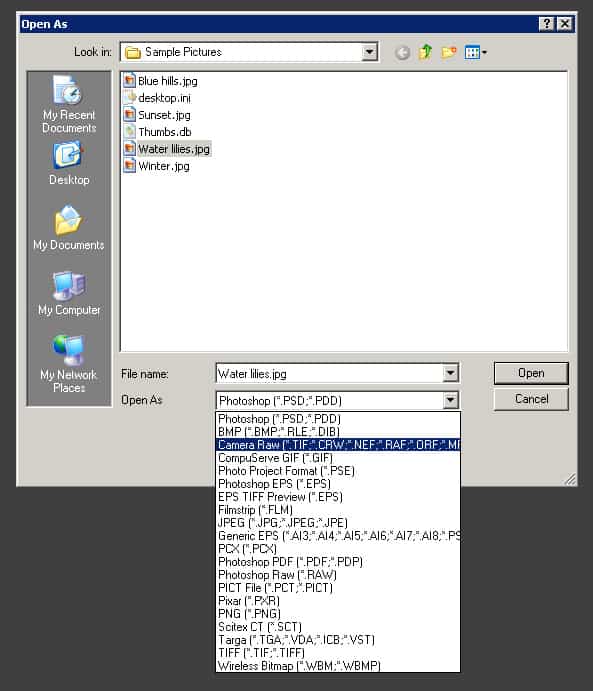This screenshot has width=593, height=691.
Task: Select Scitex CT format
Action: pos(338,627)
